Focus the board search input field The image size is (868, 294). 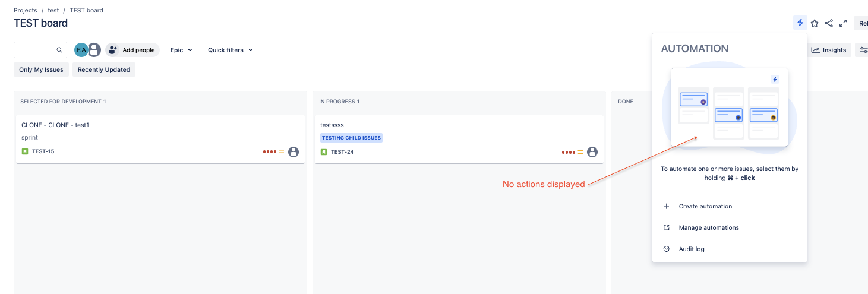pos(40,50)
